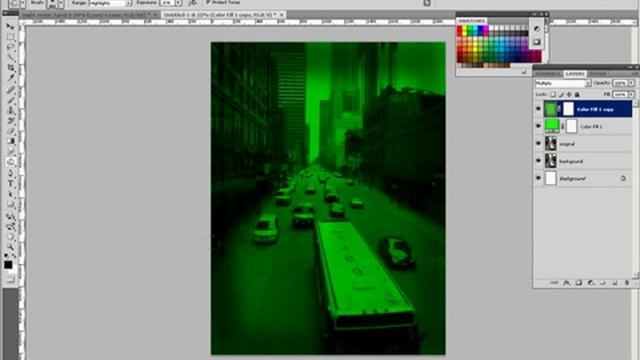Open the Range dropdown in options bar
Screen dimensions: 640x360
[110, 3]
